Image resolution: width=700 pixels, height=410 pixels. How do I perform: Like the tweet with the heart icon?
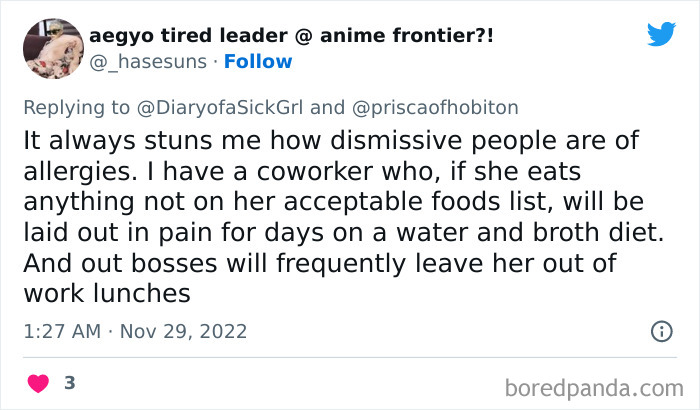(x=37, y=383)
